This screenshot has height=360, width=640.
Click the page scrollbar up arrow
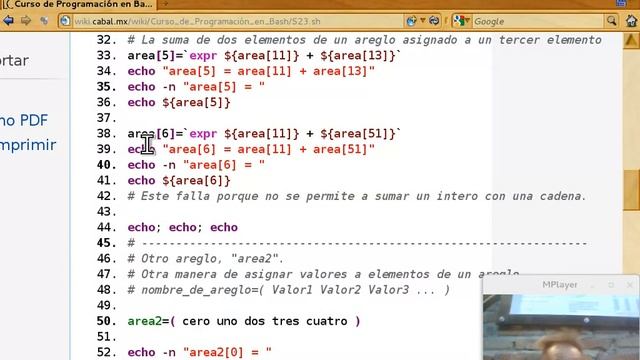631,41
